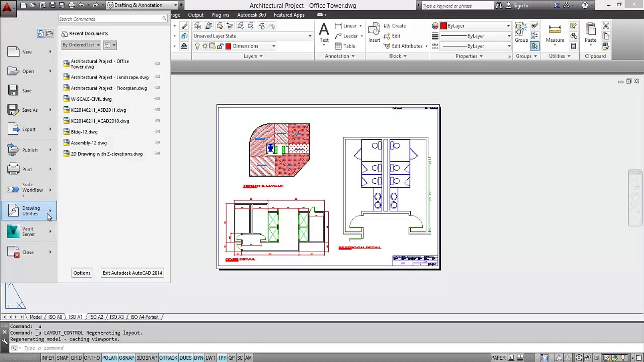Toggle OSNAP in status bar
The width and height of the screenshot is (644, 362).
coord(126,358)
